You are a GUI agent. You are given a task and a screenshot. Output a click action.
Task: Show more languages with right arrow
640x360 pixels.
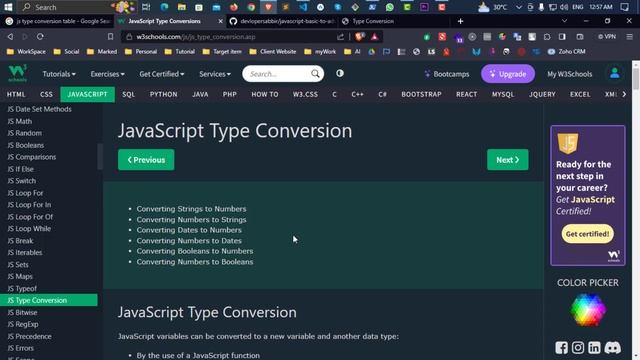[x=624, y=94]
